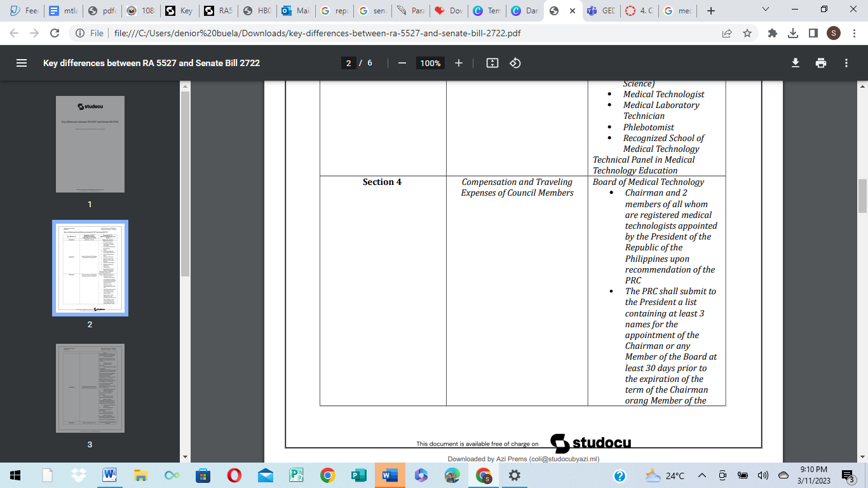Open Chrome three-dot menu
Image resolution: width=868 pixels, height=488 pixels.
tap(854, 33)
